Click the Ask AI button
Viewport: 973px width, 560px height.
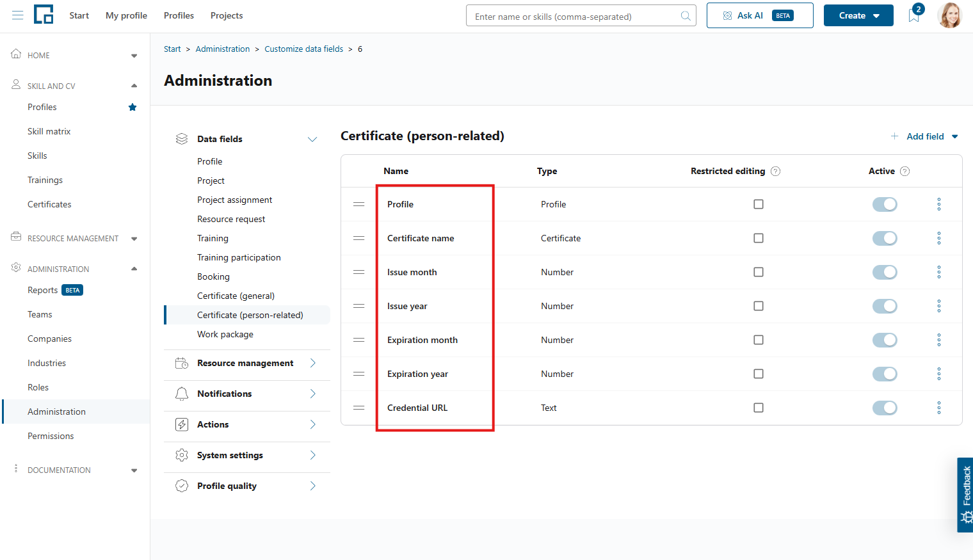coord(760,15)
